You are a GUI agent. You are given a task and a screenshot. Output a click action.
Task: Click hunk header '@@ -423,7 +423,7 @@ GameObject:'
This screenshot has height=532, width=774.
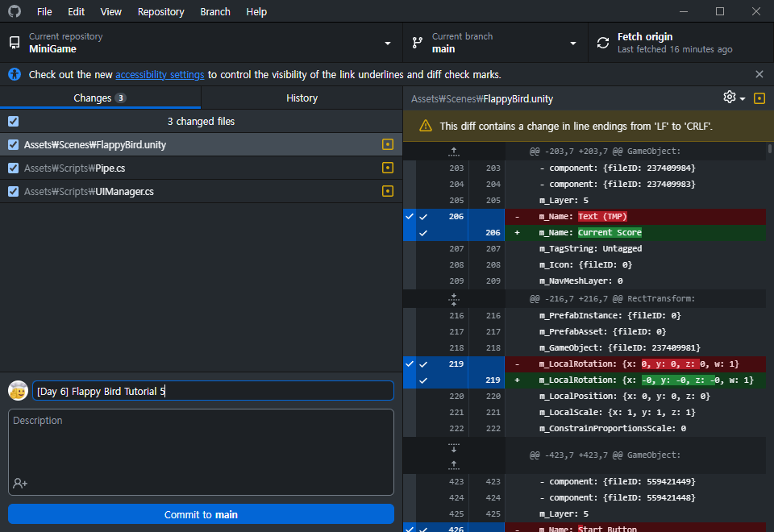coord(605,455)
